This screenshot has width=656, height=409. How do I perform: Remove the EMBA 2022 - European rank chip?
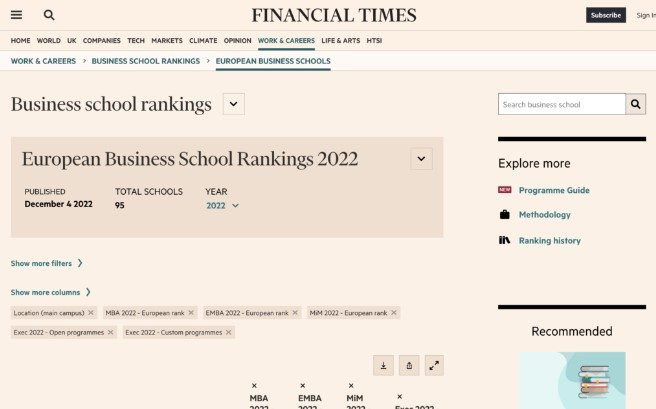coord(295,313)
